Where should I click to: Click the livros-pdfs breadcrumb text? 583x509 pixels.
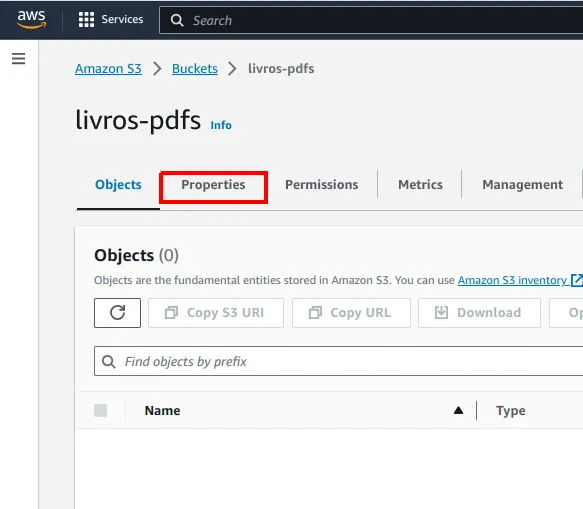pyautogui.click(x=281, y=68)
